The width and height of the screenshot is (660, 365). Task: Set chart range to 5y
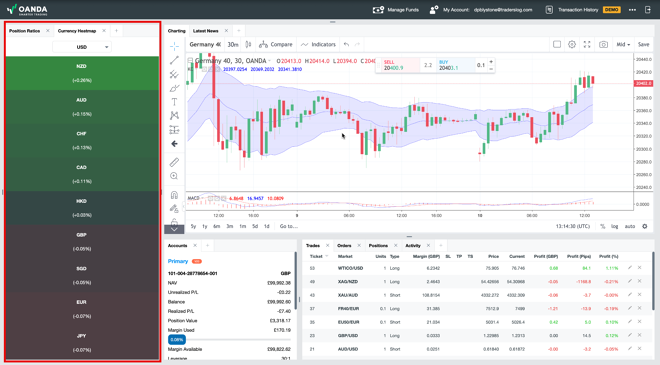coord(193,226)
